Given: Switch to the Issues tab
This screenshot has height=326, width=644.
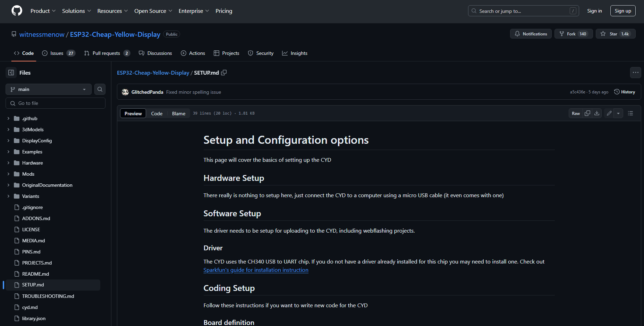Looking at the screenshot, I should [x=59, y=53].
